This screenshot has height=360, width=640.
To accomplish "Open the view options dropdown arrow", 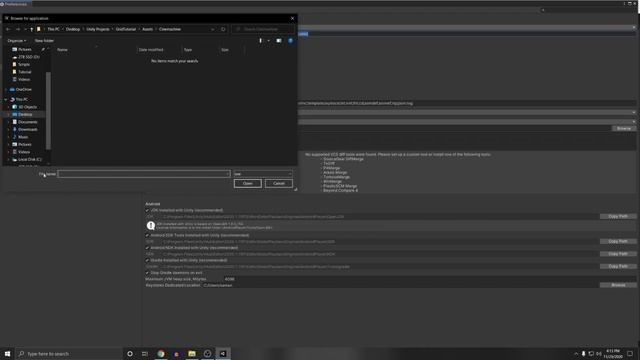I will (x=269, y=41).
